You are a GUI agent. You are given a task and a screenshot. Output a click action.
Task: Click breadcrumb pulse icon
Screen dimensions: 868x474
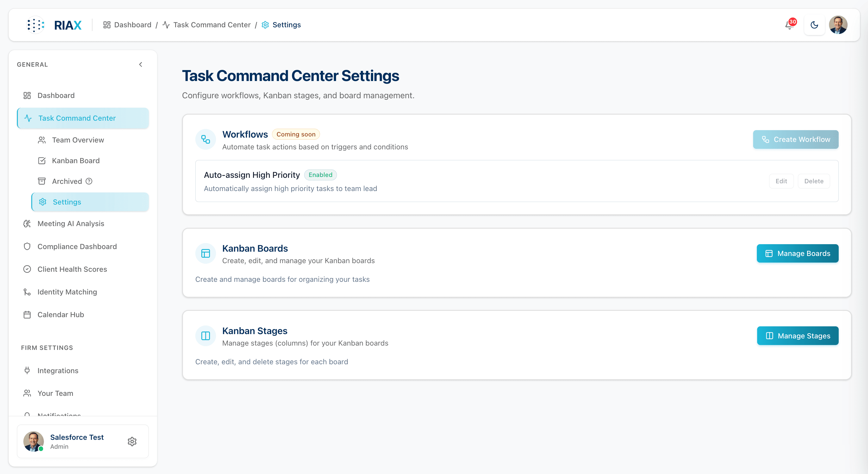[166, 25]
